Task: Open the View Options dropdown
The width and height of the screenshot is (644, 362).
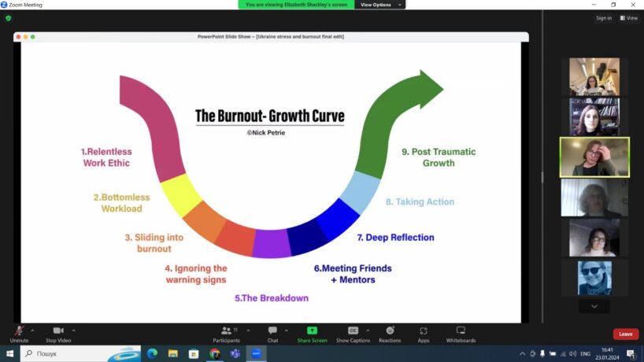Action: point(380,5)
